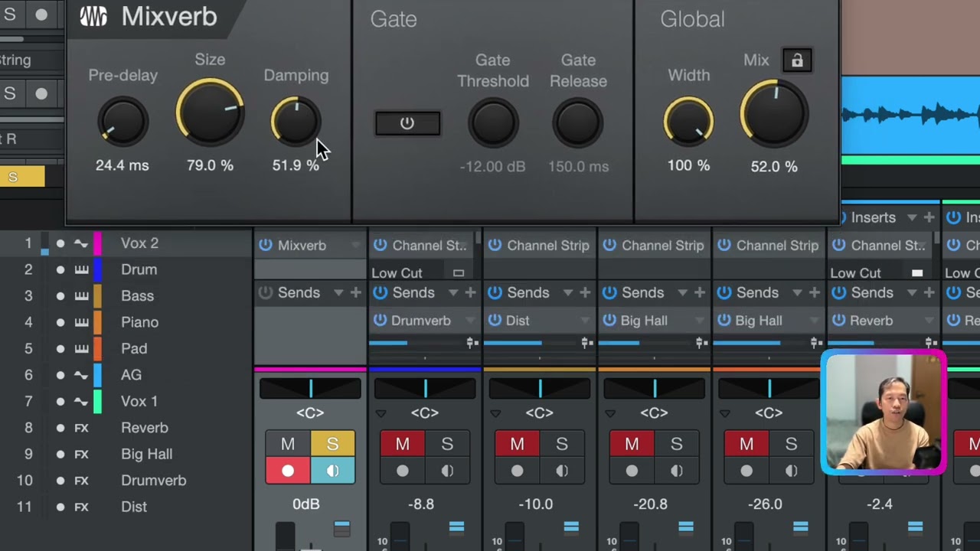Click the Piano instrument track type icon
This screenshot has height=551, width=980.
(81, 322)
